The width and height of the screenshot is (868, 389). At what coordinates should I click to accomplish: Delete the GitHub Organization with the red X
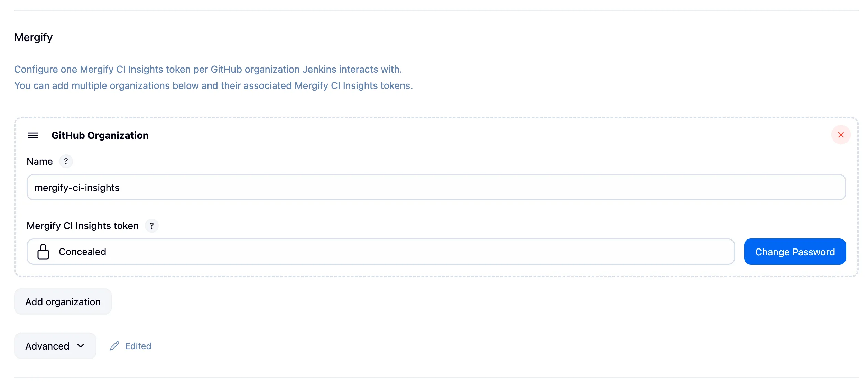[x=841, y=135]
